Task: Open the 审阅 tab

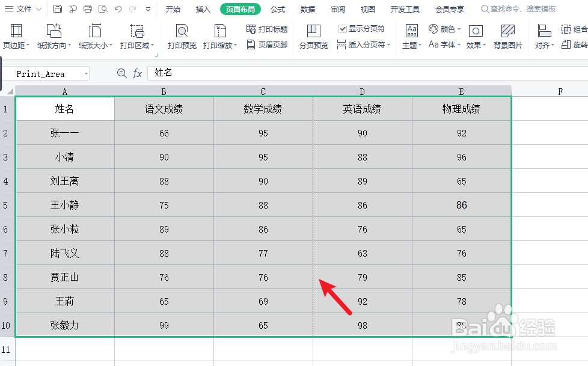Action: point(338,9)
